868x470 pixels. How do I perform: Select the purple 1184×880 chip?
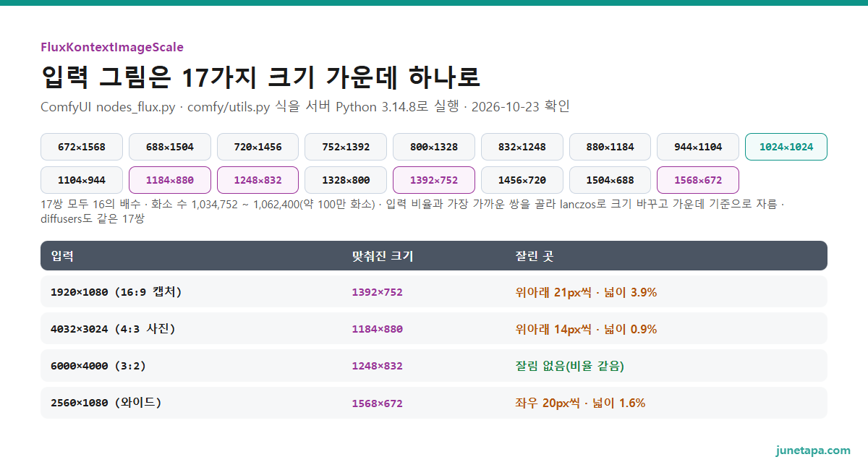click(170, 180)
